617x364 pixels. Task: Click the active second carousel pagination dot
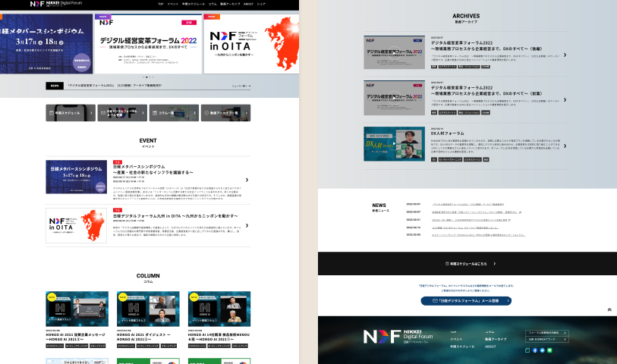[x=146, y=77]
